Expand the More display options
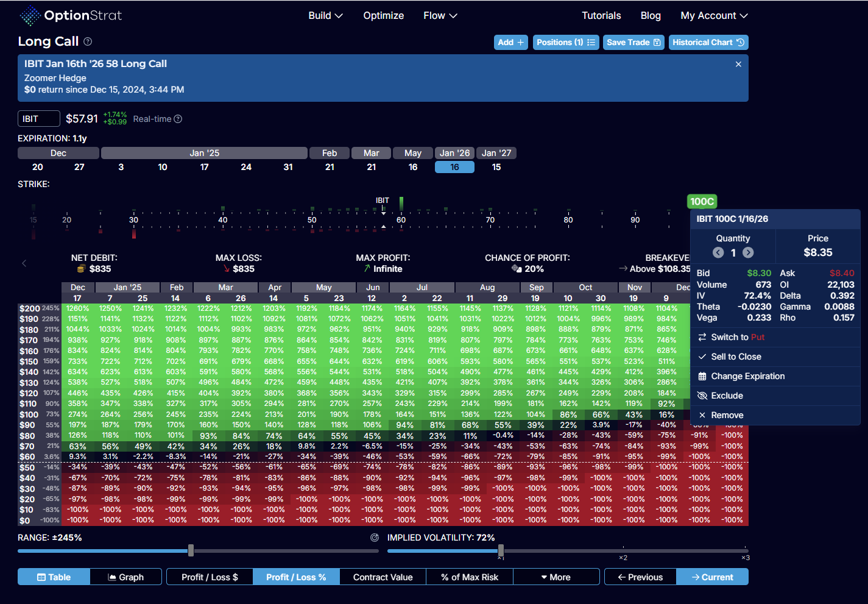The image size is (868, 604). (x=556, y=577)
